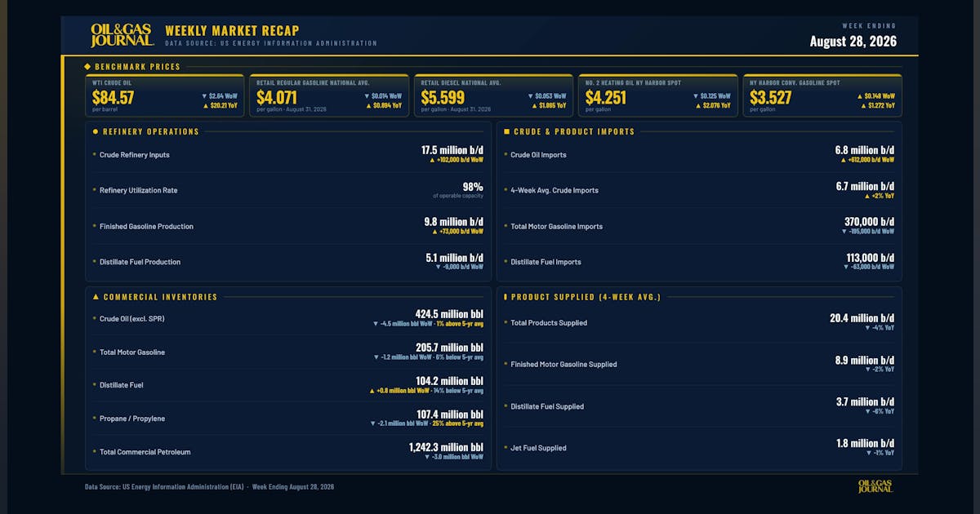Click the square icon beside Crude & Product Imports
The width and height of the screenshot is (980, 514).
[x=506, y=131]
